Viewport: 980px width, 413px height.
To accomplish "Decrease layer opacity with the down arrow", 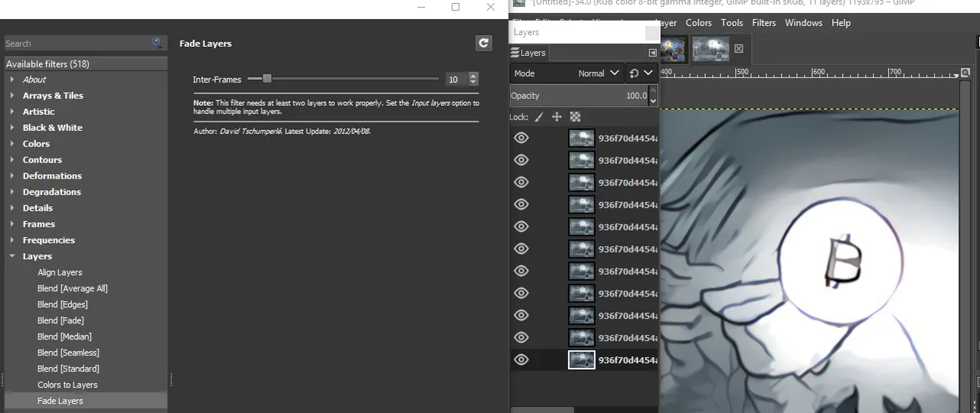I will (x=653, y=100).
